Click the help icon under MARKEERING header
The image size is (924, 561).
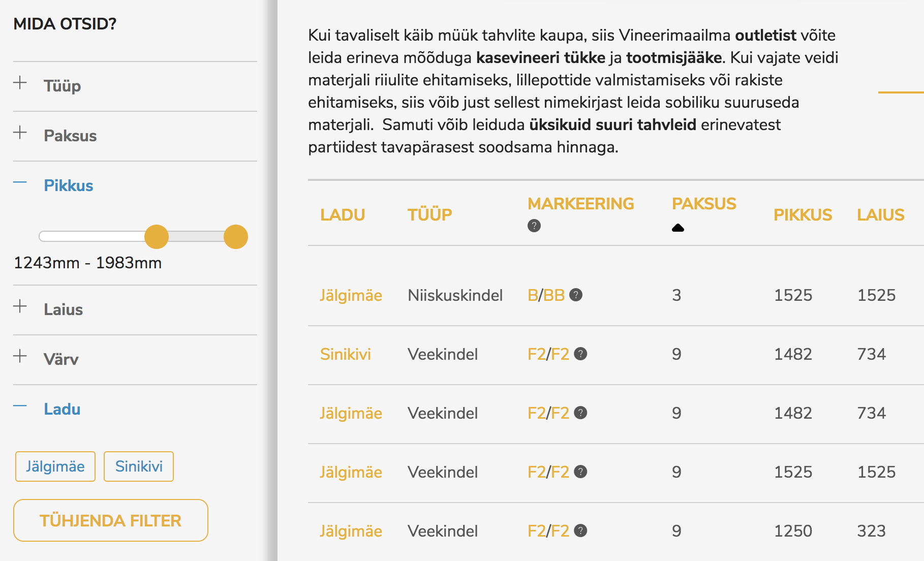pos(534,226)
